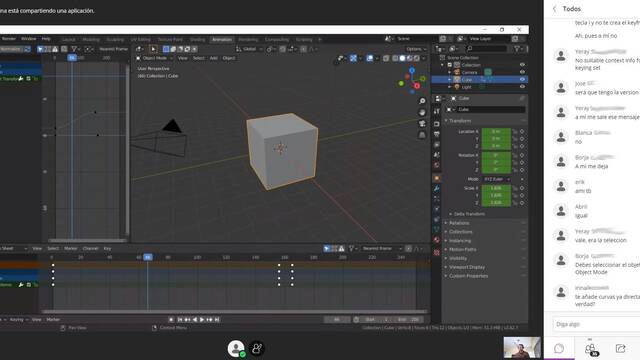Toggle keyframe dot for Location X
Screen dimensions: 640x360
coord(522,131)
